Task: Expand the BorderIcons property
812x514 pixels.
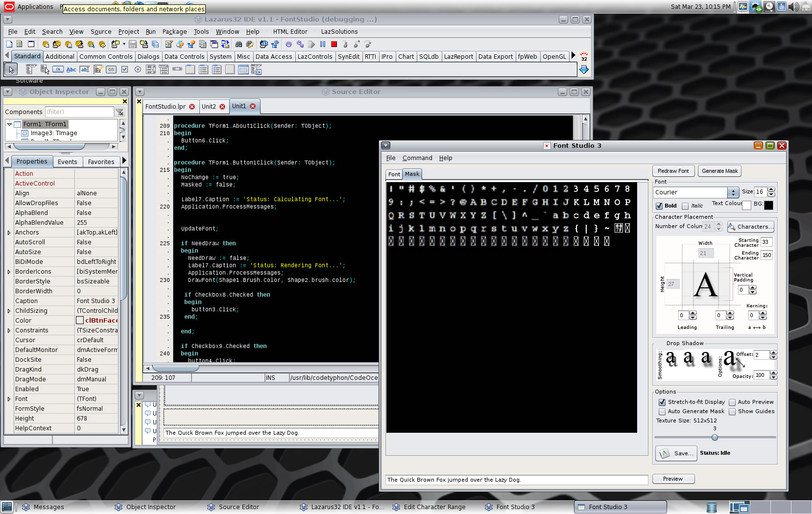Action: 9,272
